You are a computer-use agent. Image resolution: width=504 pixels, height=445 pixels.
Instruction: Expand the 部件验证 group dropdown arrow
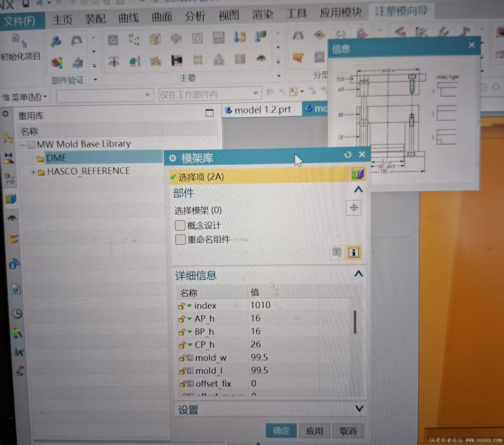coord(96,80)
